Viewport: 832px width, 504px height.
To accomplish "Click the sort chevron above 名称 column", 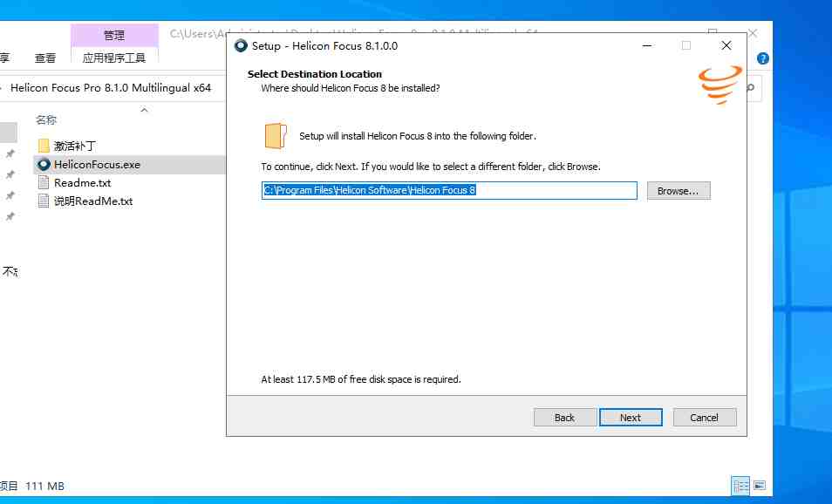I will (145, 110).
